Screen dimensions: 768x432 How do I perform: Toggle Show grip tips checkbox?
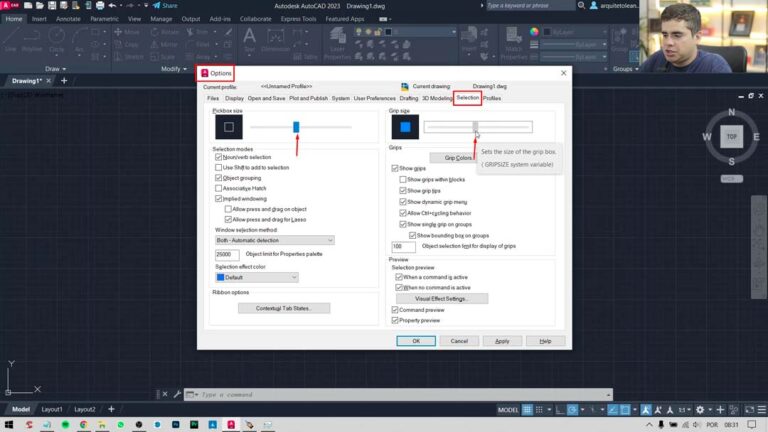coord(403,191)
